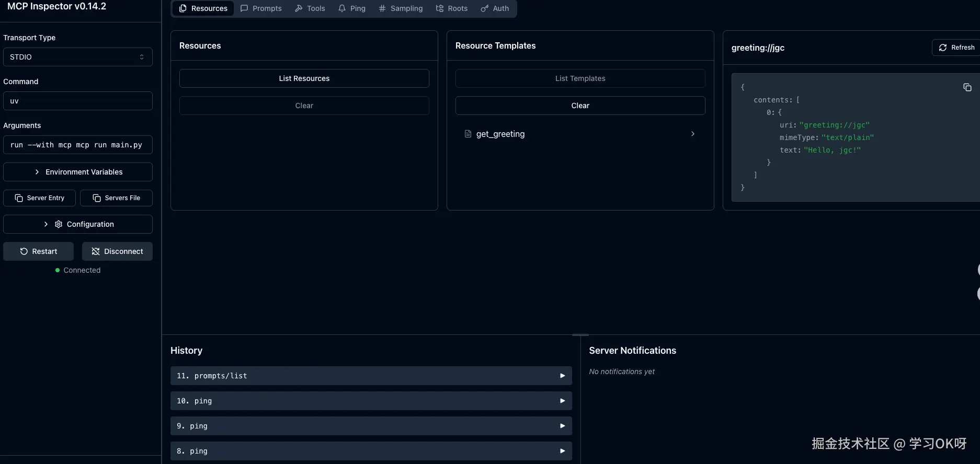The width and height of the screenshot is (980, 464).
Task: Restart the server connection
Action: coord(38,251)
